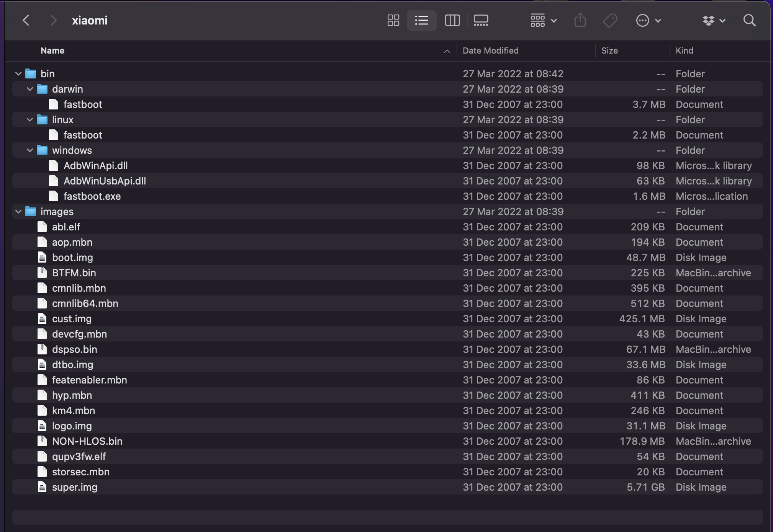This screenshot has height=532, width=773.
Task: Collapse the windows folder
Action: tap(29, 150)
